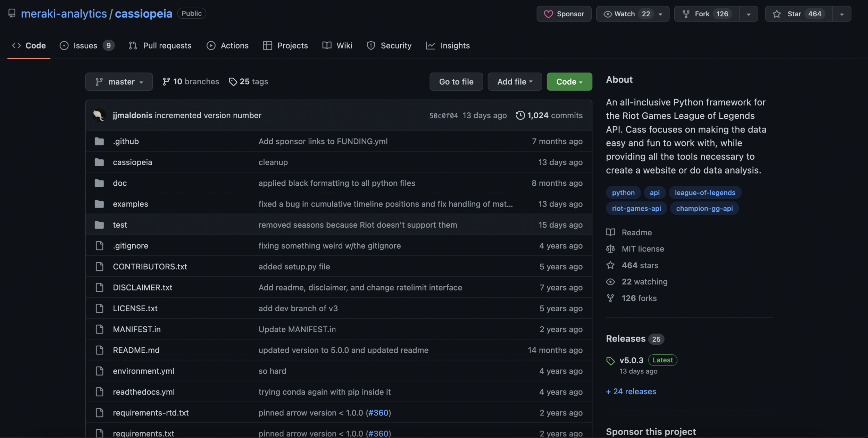Click the tags label icon
The image size is (868, 438).
pos(233,82)
